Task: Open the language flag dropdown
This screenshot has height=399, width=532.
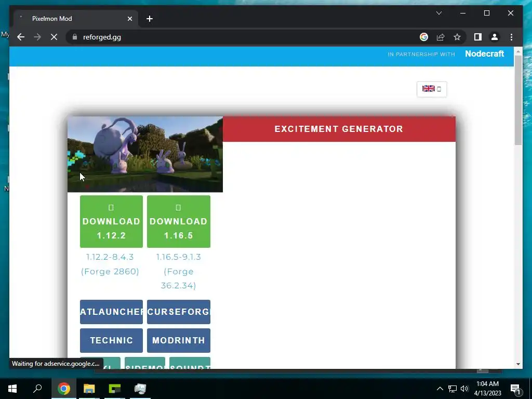Action: point(432,89)
